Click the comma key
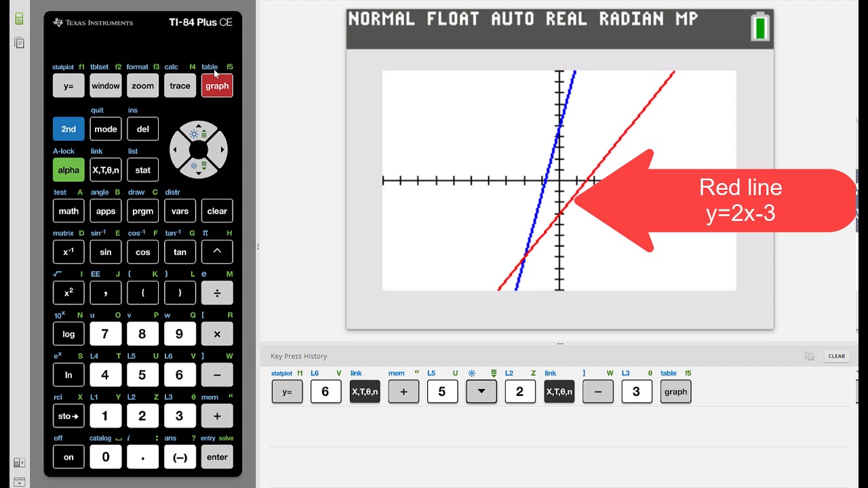Image resolution: width=868 pixels, height=488 pixels. [106, 293]
